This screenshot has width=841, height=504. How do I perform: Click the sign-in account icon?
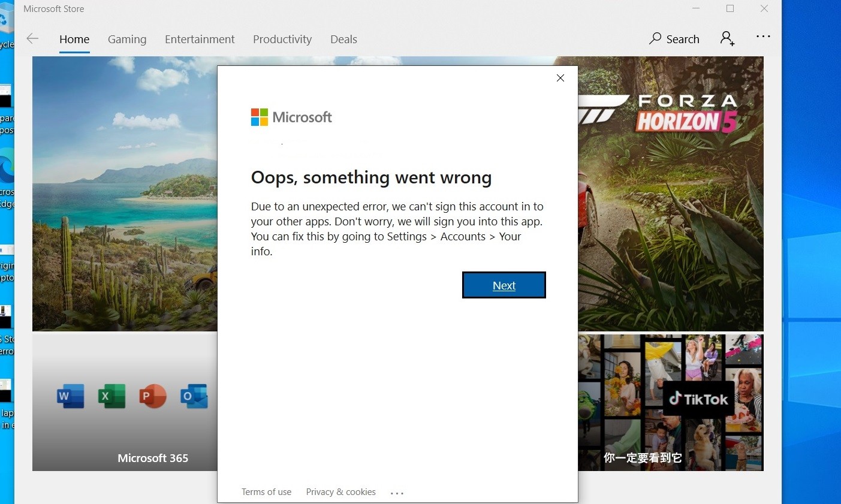727,39
